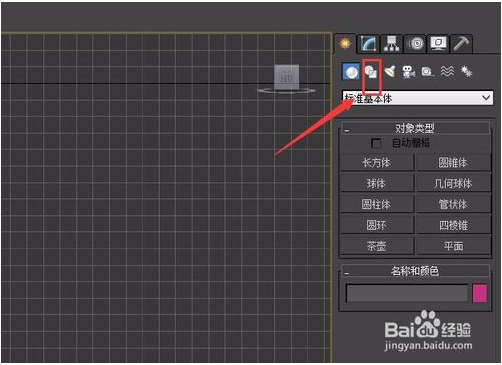Click the 圆柱体 cylinder button
This screenshot has height=365, width=502.
coord(377,204)
